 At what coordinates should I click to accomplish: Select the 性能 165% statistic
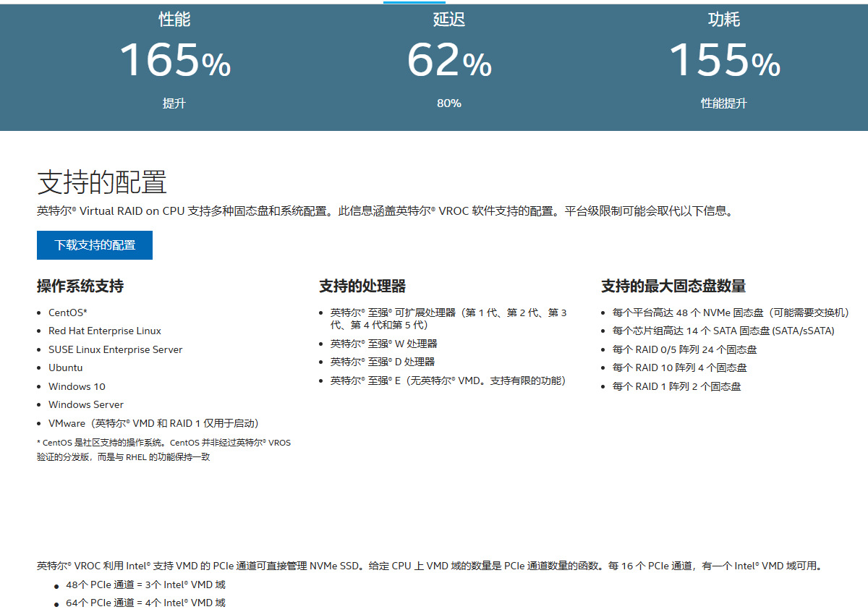[x=174, y=60]
